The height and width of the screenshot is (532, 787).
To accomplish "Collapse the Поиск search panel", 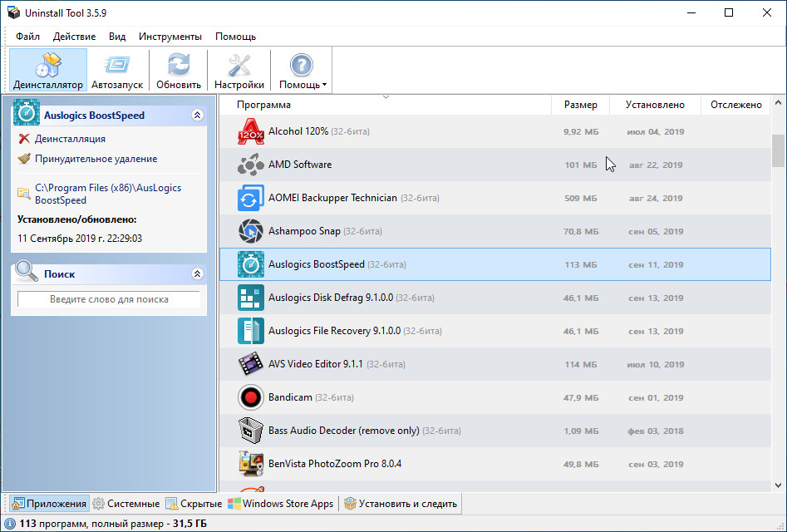I will pyautogui.click(x=197, y=274).
